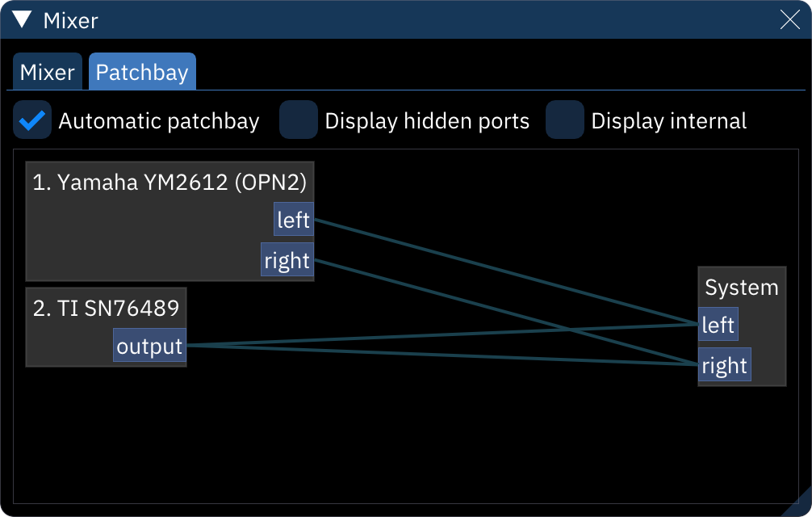The width and height of the screenshot is (812, 517).
Task: Click the System left input port
Action: [718, 323]
